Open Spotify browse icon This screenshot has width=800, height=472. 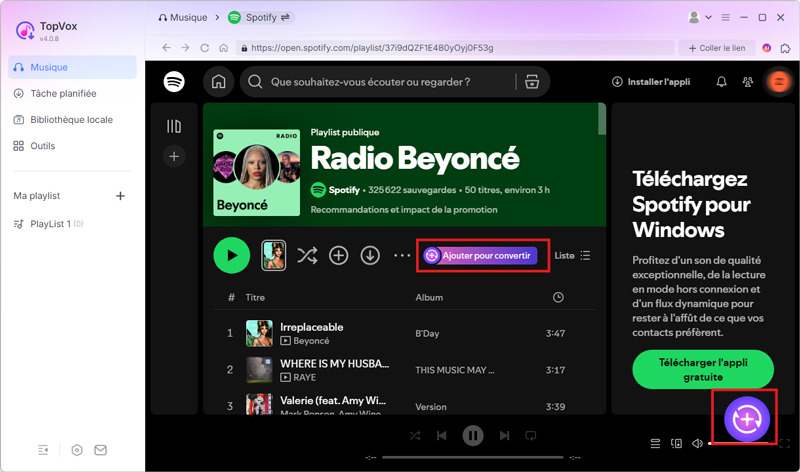click(532, 82)
